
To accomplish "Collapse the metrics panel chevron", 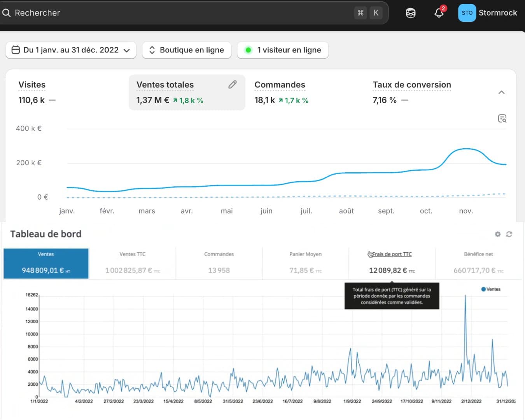I will coord(502,93).
